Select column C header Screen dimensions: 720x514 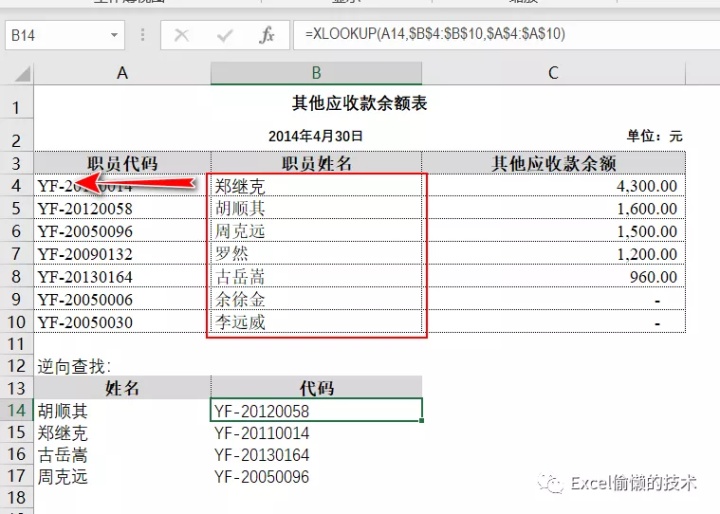[x=553, y=73]
